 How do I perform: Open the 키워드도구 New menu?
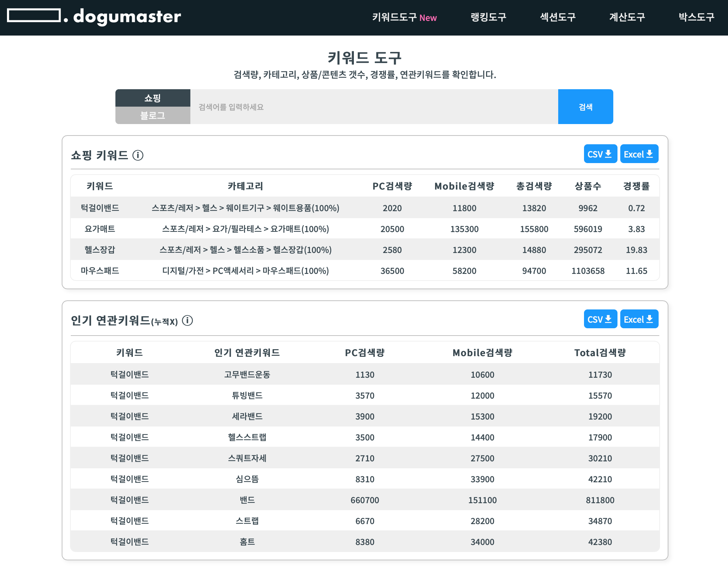404,17
